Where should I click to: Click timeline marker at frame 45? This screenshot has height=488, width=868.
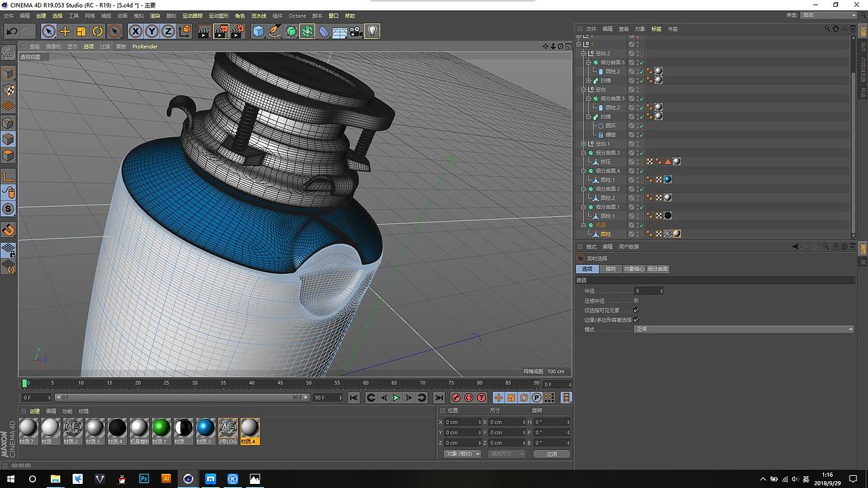coord(280,384)
